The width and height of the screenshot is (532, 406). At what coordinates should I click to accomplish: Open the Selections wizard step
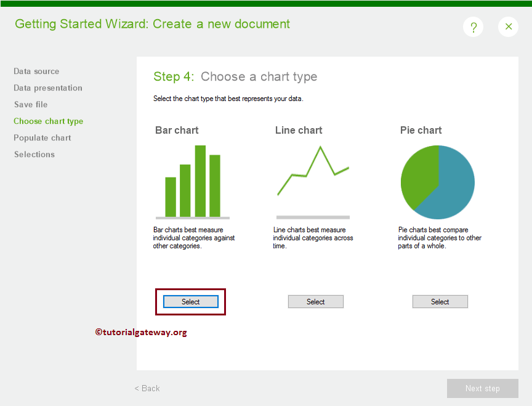pos(34,154)
